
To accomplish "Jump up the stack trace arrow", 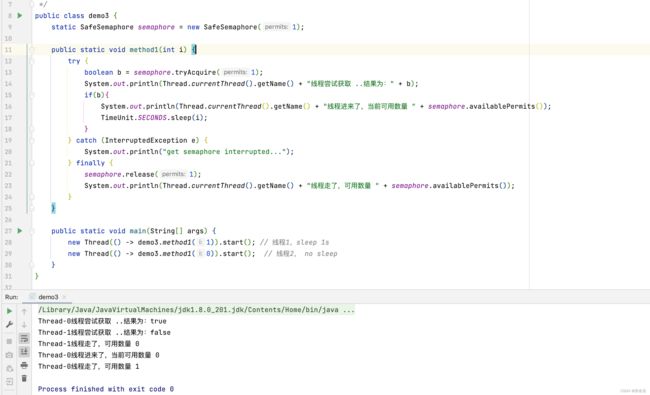I will tap(24, 311).
